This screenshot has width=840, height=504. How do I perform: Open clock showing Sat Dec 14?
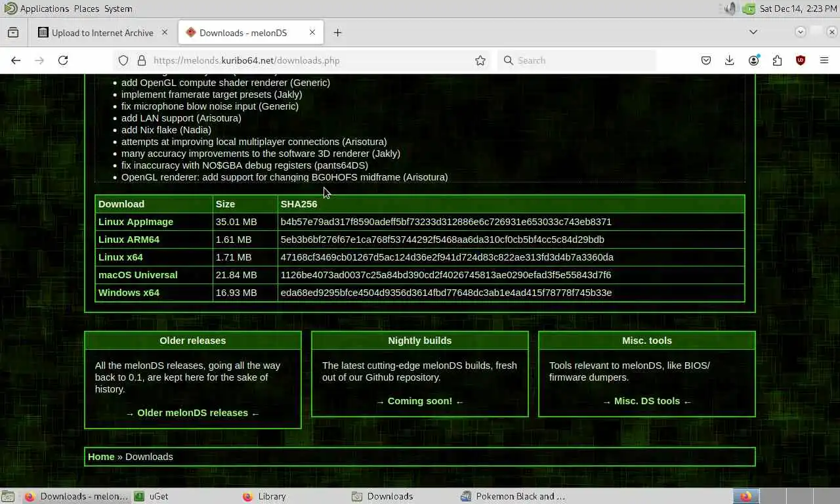[x=798, y=9]
